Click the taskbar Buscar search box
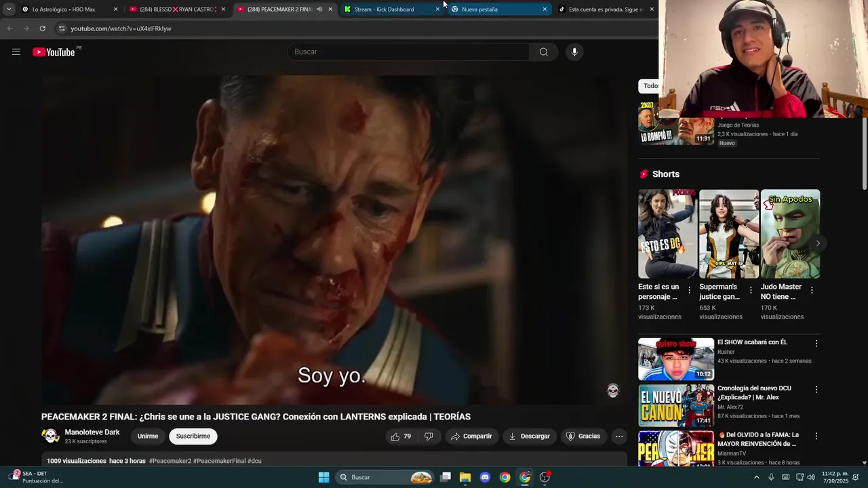868x488 pixels. (385, 477)
